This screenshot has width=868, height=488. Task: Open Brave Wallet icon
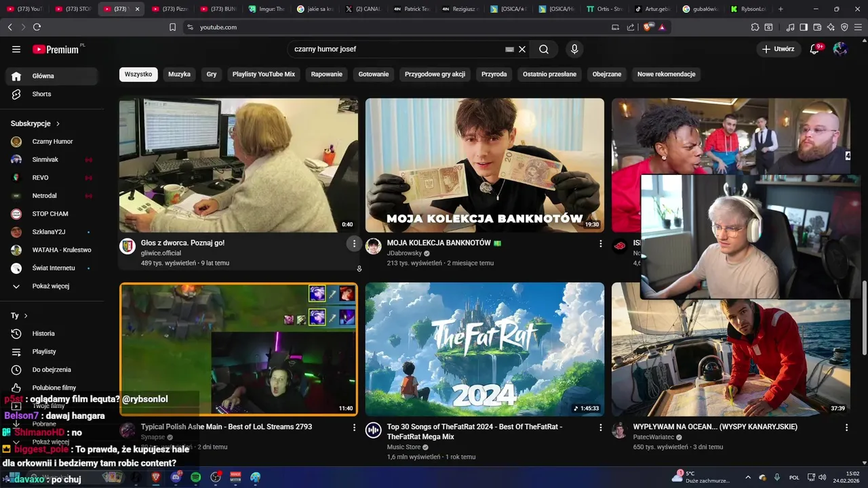(817, 27)
